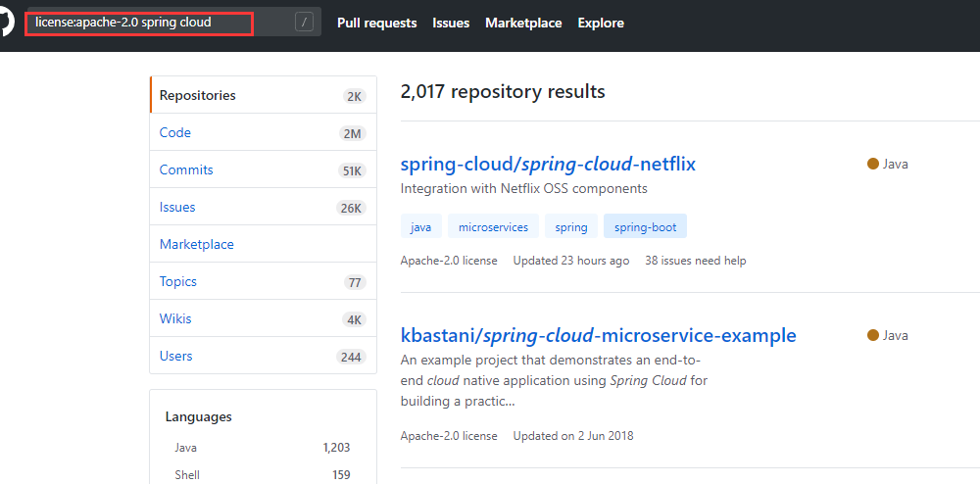Click the GitHub logo icon
Viewport: 980px width, 484px height.
click(x=6, y=23)
